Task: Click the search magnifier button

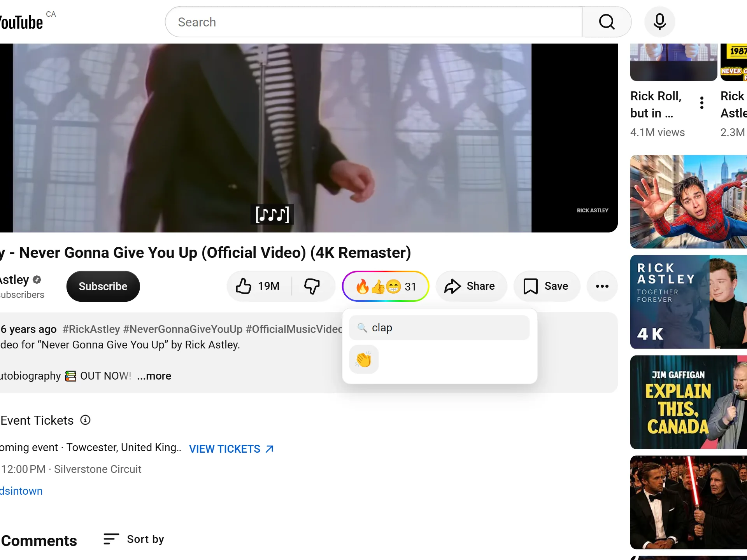Action: pyautogui.click(x=607, y=22)
